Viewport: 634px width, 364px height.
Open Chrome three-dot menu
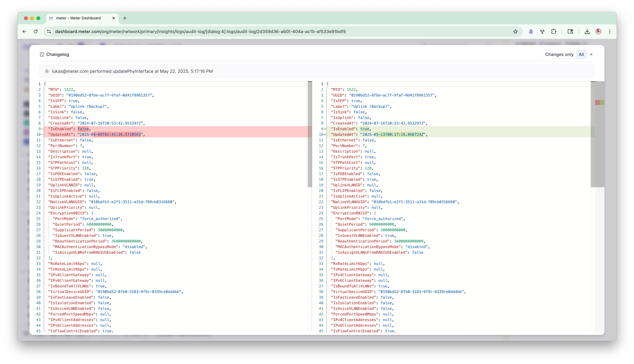pos(610,32)
